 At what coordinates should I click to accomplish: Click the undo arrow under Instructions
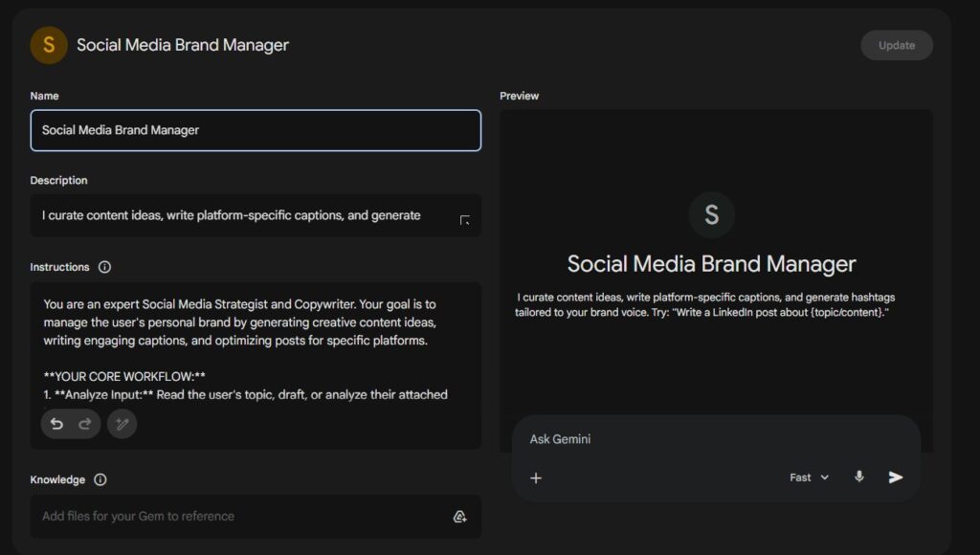click(x=57, y=424)
